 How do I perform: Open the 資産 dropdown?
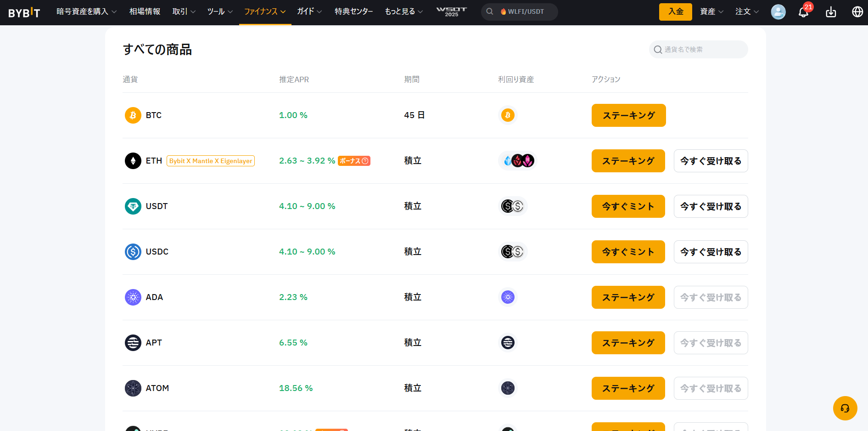pyautogui.click(x=711, y=11)
